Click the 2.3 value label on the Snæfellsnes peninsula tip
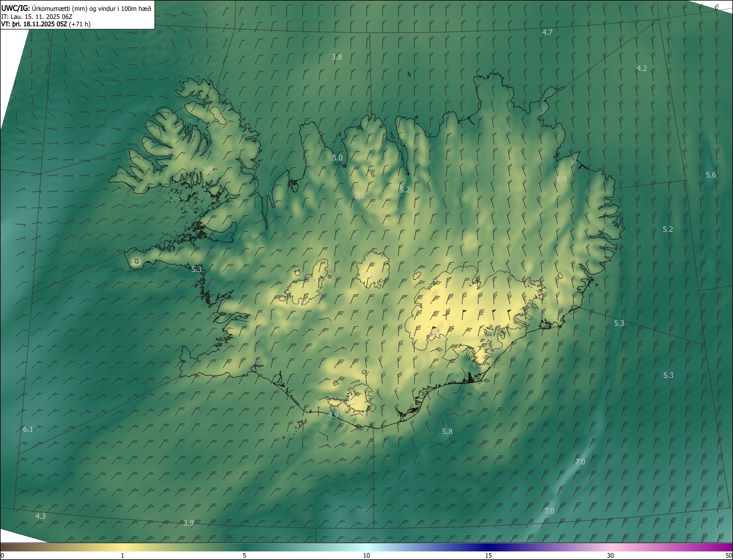This screenshot has width=733, height=560. 136,262
